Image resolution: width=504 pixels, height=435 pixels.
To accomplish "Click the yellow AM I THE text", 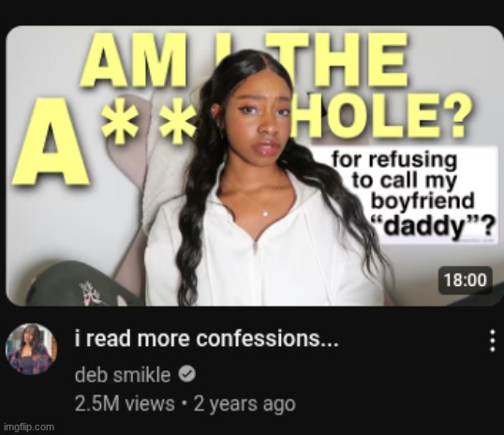I will click(245, 59).
